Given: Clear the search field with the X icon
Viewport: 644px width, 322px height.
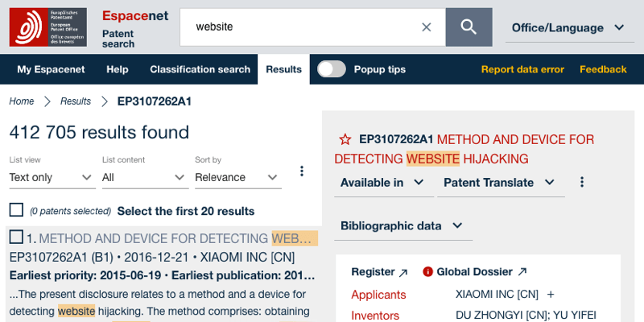Looking at the screenshot, I should [427, 27].
